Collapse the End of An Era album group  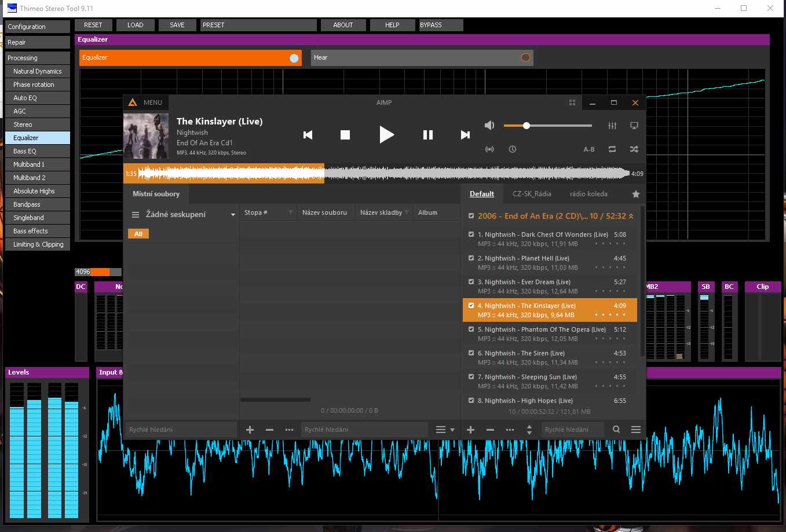pyautogui.click(x=631, y=216)
